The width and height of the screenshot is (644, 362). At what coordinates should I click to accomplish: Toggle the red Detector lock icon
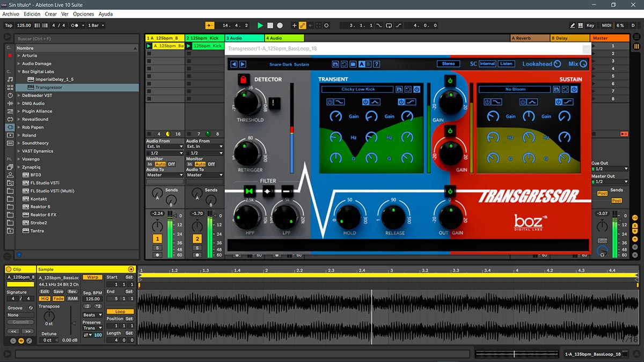pos(243,80)
